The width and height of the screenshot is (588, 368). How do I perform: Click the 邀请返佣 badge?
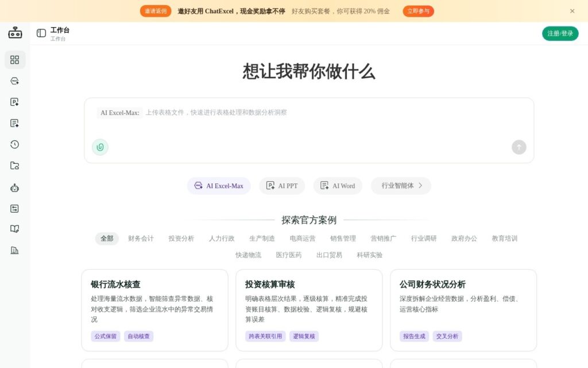click(x=156, y=11)
